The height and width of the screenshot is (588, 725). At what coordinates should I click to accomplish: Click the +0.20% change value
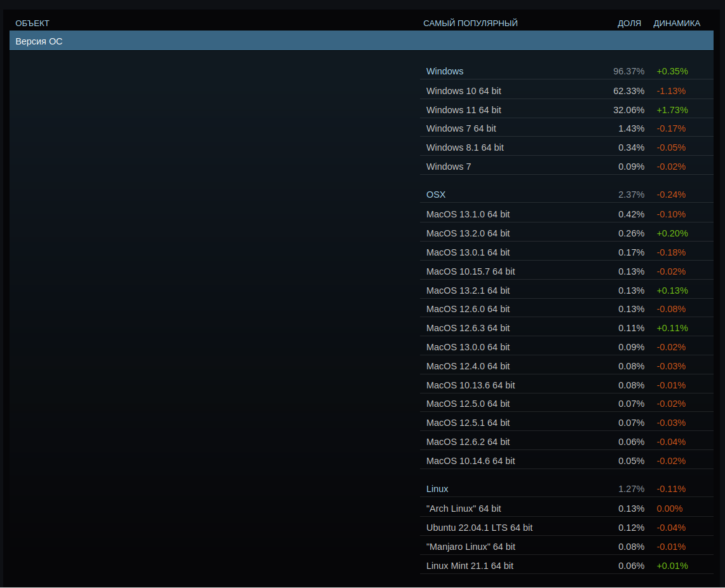[x=672, y=233]
